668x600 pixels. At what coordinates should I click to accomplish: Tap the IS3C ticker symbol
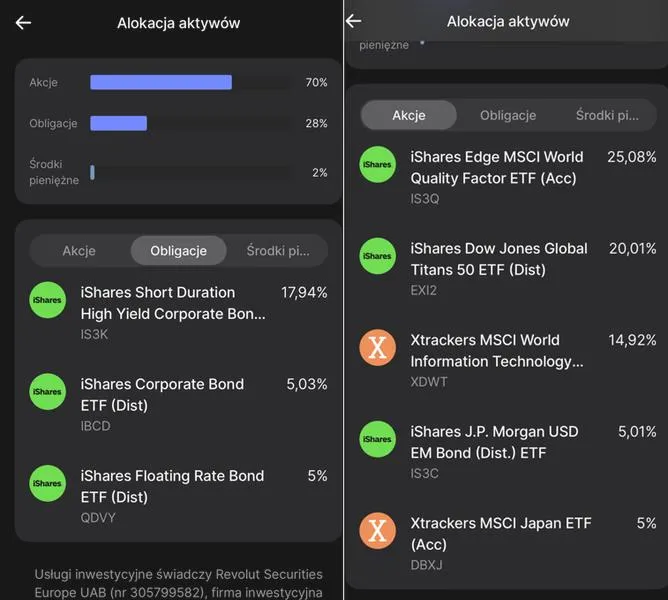(424, 474)
